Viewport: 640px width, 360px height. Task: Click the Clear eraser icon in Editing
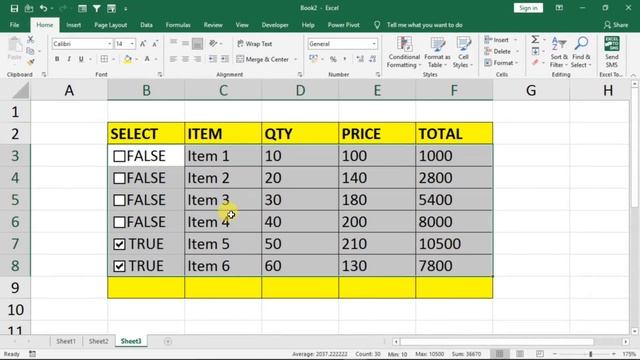coord(535,62)
